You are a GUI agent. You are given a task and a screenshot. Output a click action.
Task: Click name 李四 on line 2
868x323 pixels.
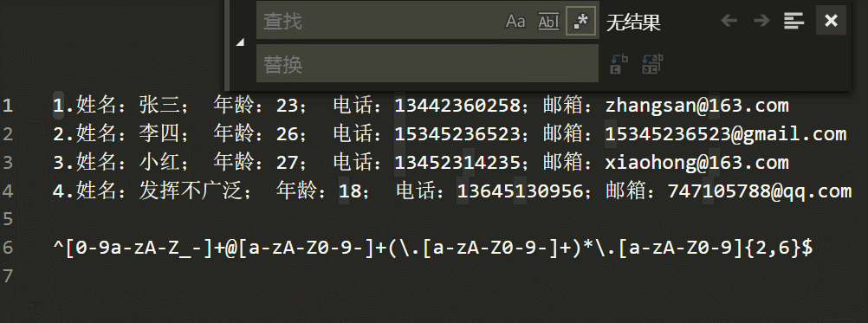[159, 134]
